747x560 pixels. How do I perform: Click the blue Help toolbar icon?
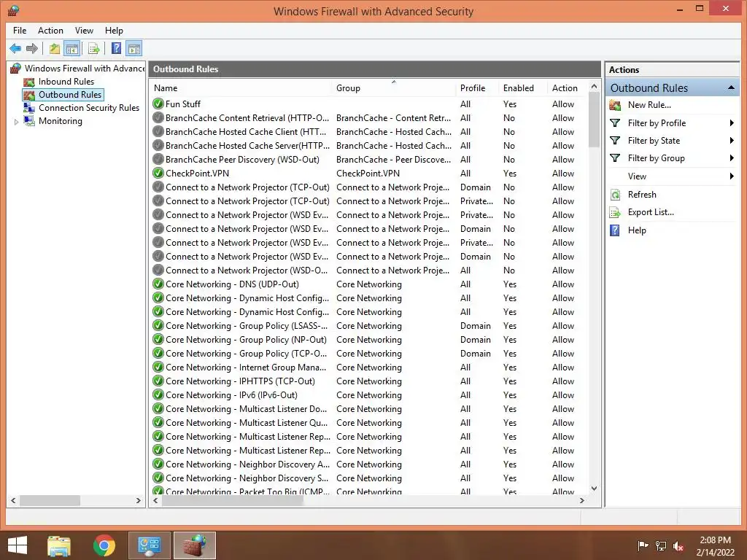pyautogui.click(x=116, y=49)
